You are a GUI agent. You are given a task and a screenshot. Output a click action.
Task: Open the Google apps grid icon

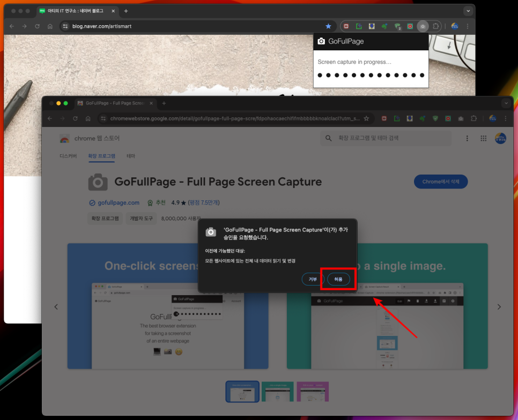tap(483, 138)
